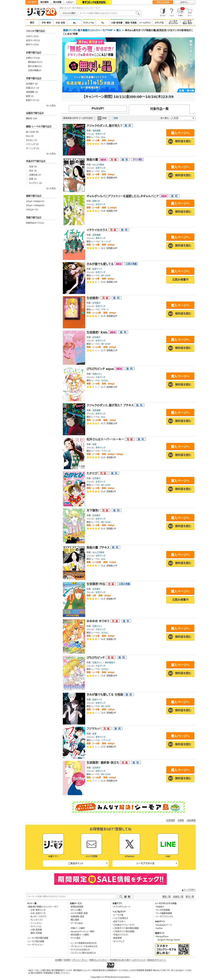Click 購入ページへ for 無能の鷹
Viewport: 221px width, 980px height.
coord(180,167)
